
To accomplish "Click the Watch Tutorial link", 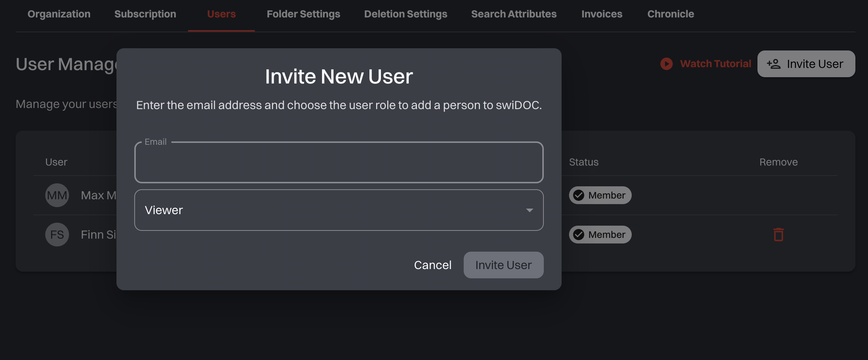I will tap(716, 63).
